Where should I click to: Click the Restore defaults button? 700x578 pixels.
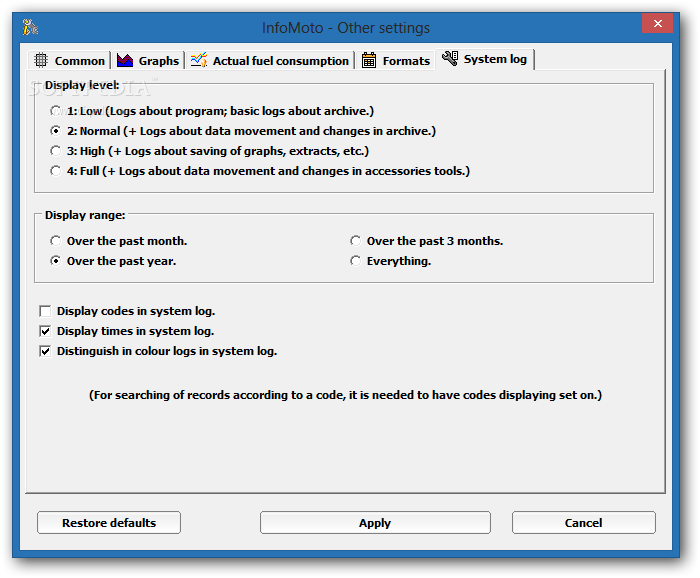click(109, 523)
